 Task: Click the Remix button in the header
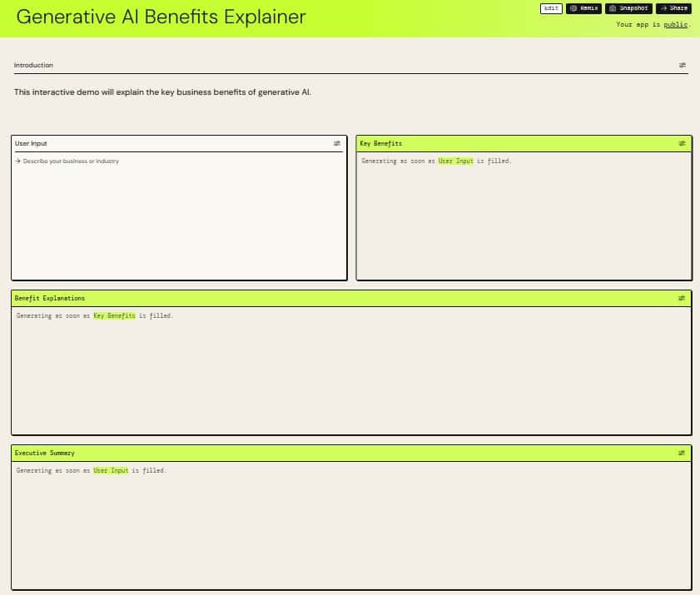click(x=583, y=8)
